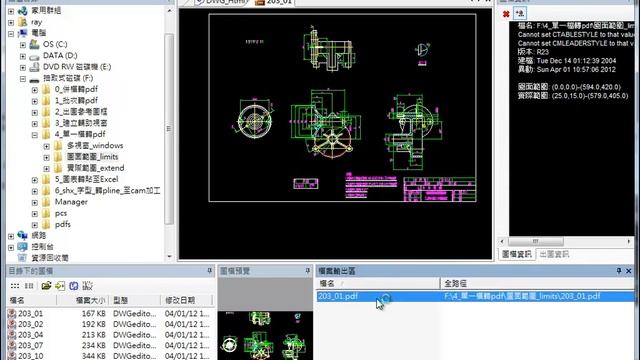Select the ray user folder

coord(36,22)
